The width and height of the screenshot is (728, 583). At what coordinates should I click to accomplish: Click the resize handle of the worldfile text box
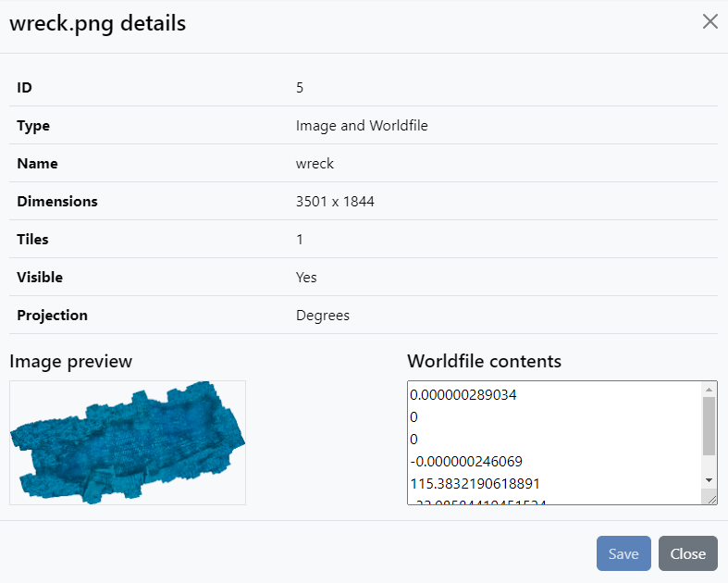[x=711, y=499]
